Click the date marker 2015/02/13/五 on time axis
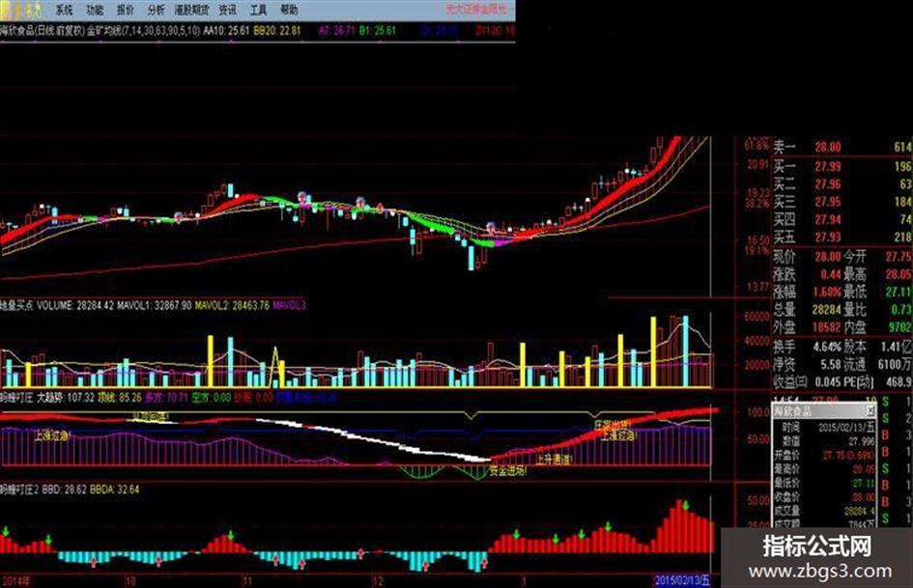The height and width of the screenshot is (588, 913). tap(682, 580)
